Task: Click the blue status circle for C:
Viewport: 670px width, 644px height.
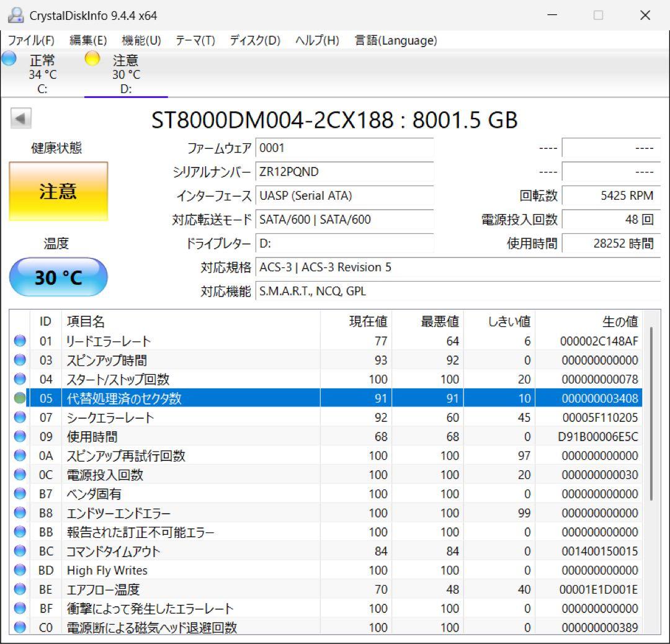Action: (9, 58)
